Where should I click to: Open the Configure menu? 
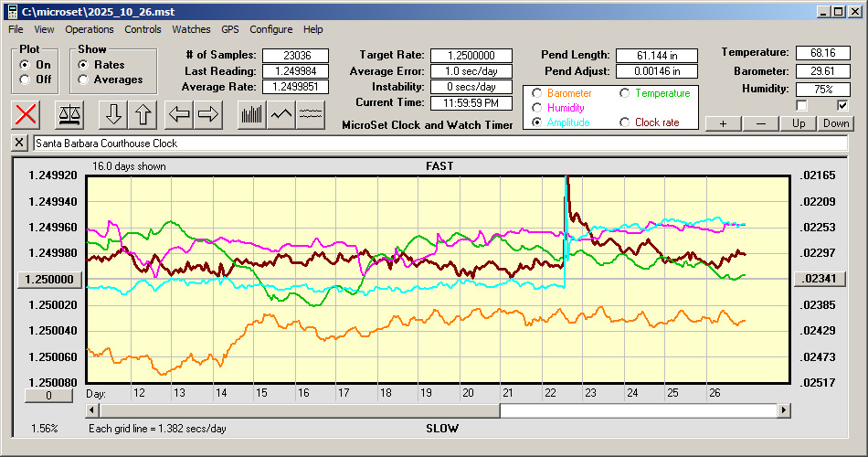271,29
